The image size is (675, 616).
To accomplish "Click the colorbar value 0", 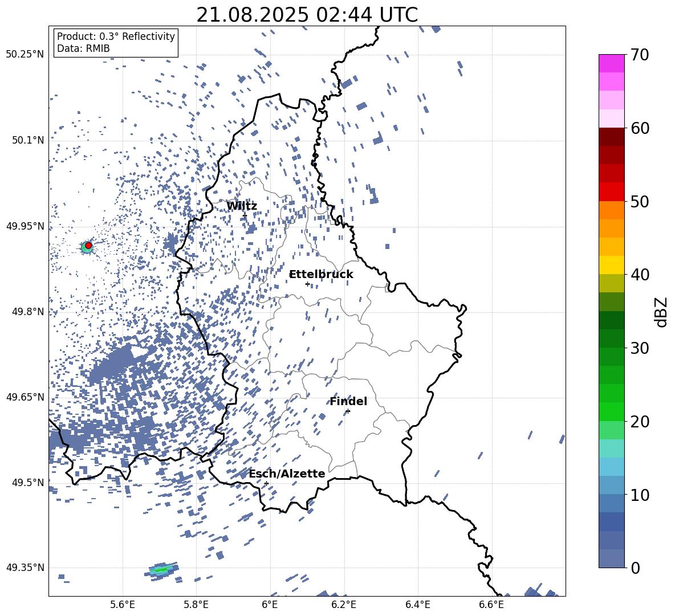I will coord(635,568).
